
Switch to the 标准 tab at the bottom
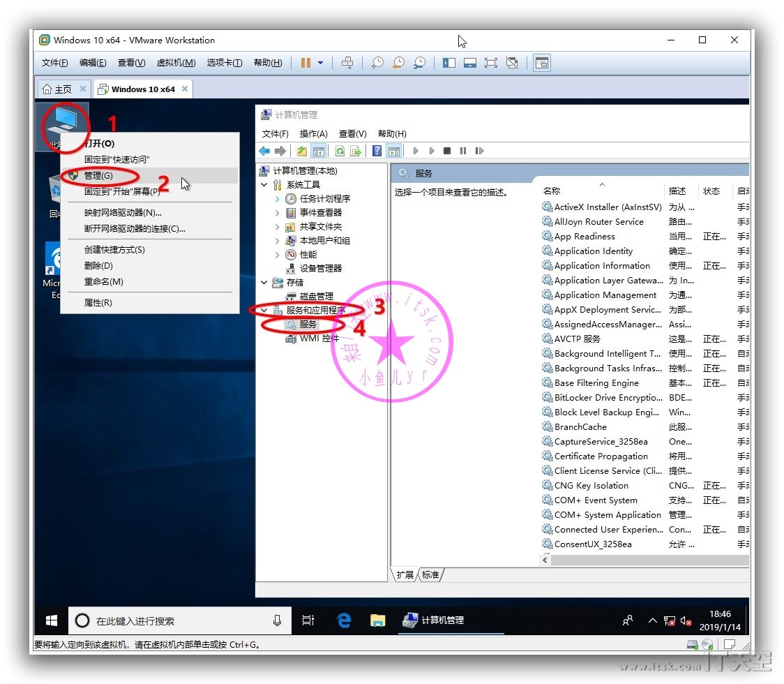coord(430,575)
